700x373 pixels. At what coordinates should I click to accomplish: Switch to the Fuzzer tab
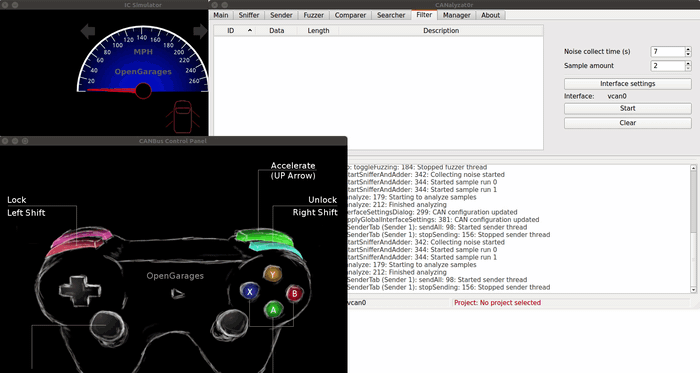[x=313, y=15]
